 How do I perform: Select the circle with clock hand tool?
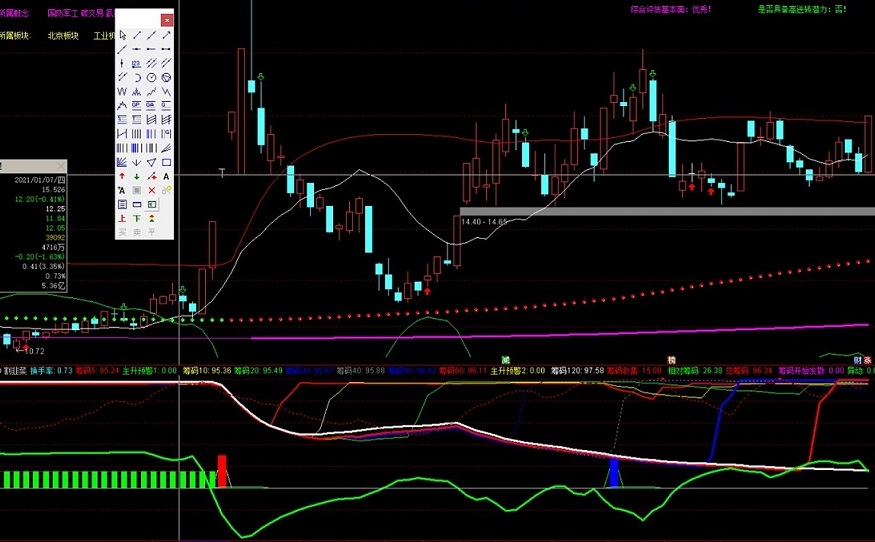(151, 77)
